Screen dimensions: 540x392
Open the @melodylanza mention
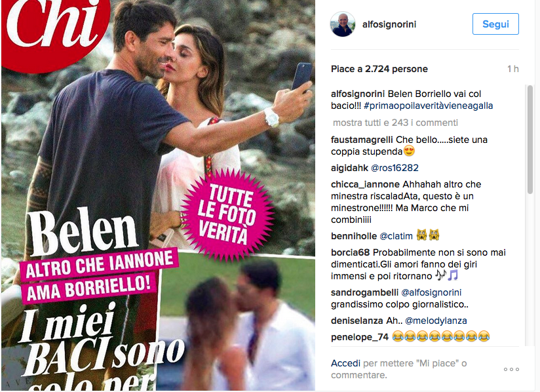click(436, 321)
